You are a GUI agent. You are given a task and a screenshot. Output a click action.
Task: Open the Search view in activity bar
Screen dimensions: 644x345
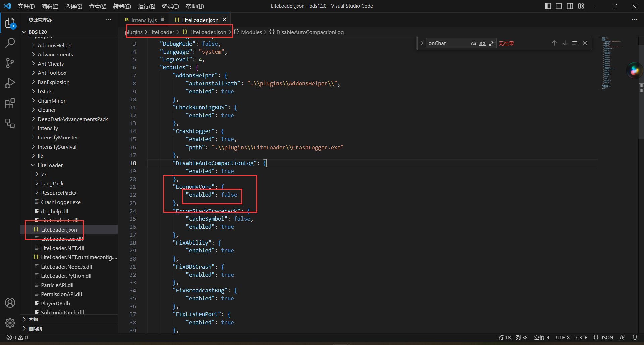click(10, 43)
